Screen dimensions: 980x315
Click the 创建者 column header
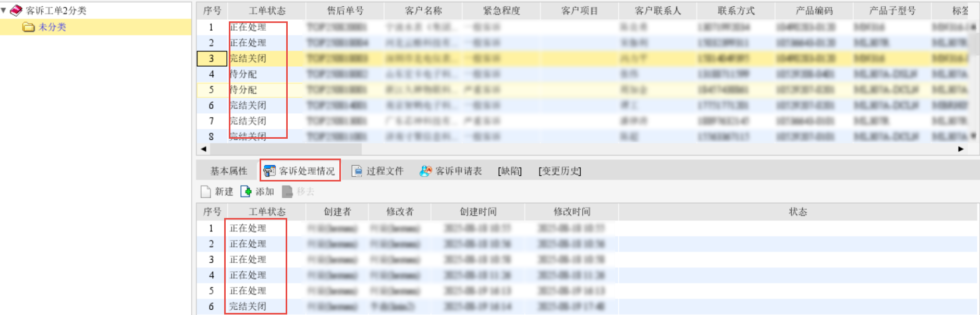pos(337,212)
